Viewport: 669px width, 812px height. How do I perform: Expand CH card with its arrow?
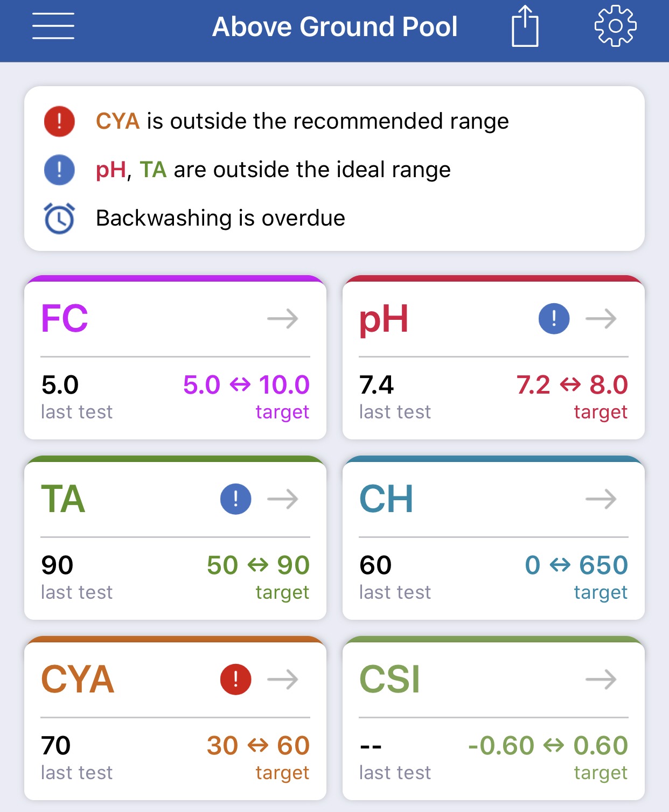click(601, 499)
